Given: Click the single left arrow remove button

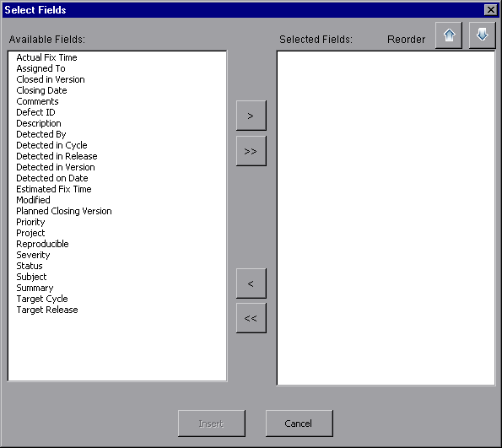Looking at the screenshot, I should coord(251,283).
